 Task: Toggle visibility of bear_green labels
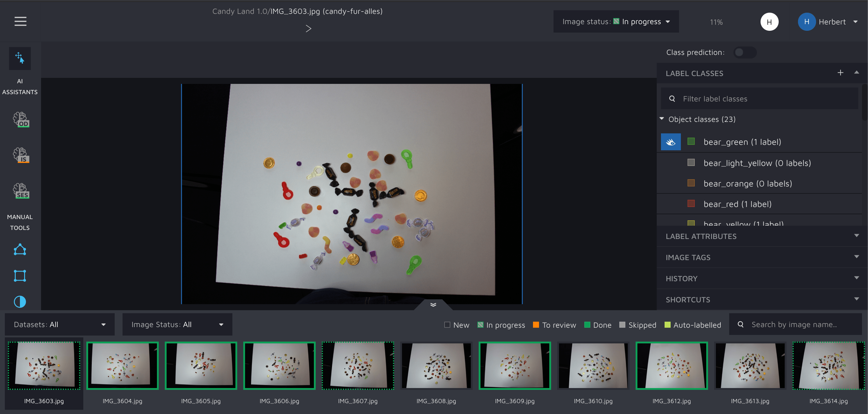(671, 142)
